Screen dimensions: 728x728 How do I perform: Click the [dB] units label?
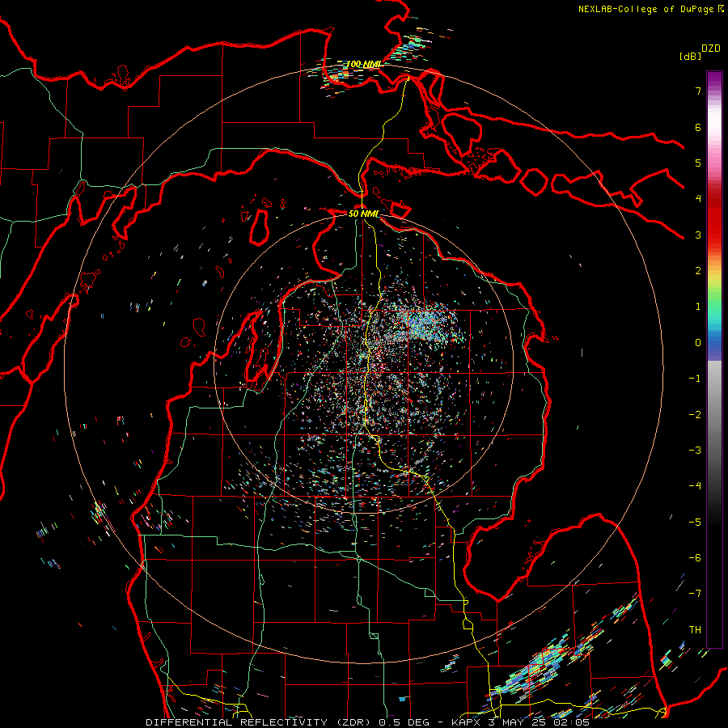(691, 56)
